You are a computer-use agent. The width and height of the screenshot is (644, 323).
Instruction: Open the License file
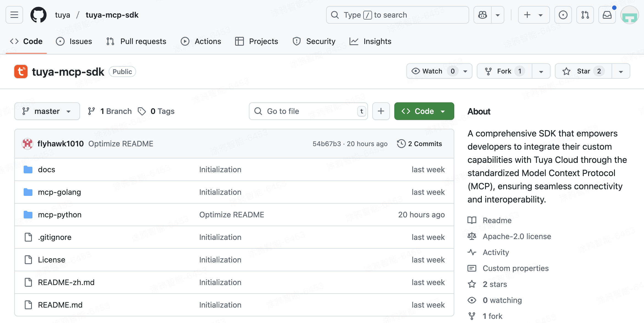point(51,260)
